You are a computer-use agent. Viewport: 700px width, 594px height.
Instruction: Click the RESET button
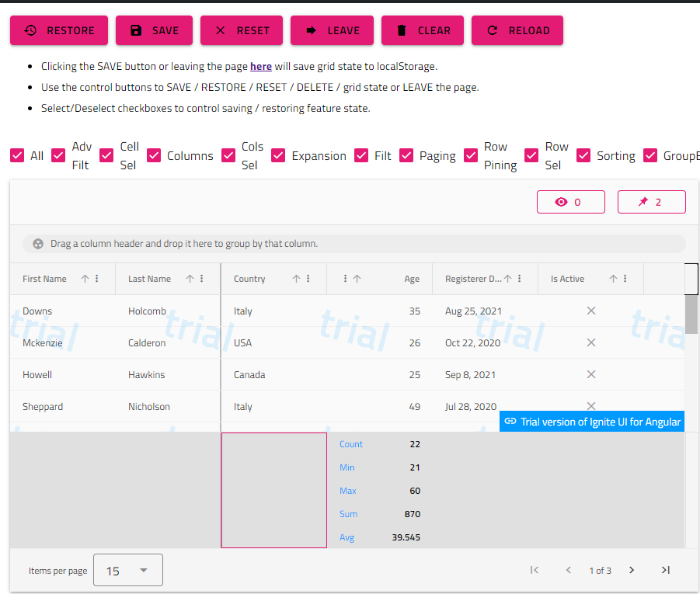(242, 30)
